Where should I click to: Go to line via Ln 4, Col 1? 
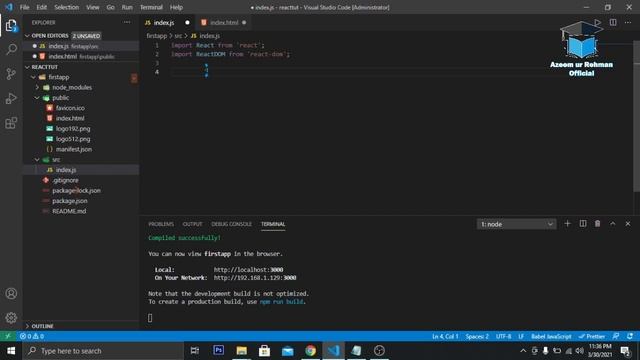tap(445, 336)
